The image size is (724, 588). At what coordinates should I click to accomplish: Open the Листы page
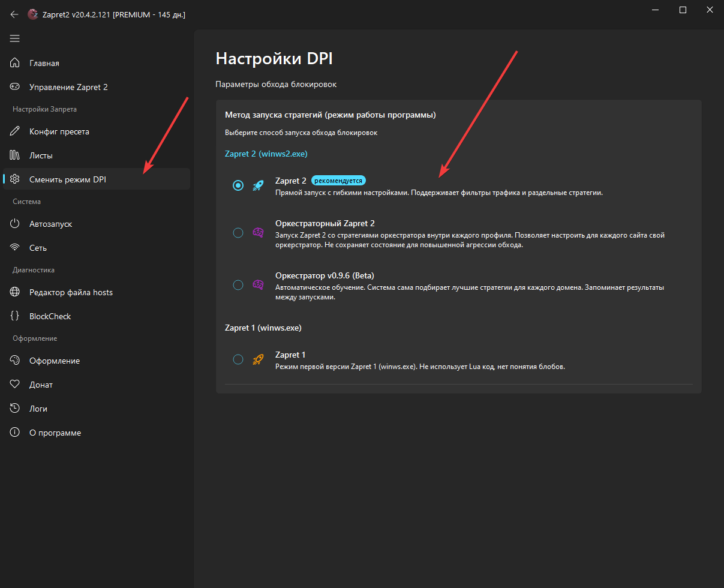coord(97,155)
